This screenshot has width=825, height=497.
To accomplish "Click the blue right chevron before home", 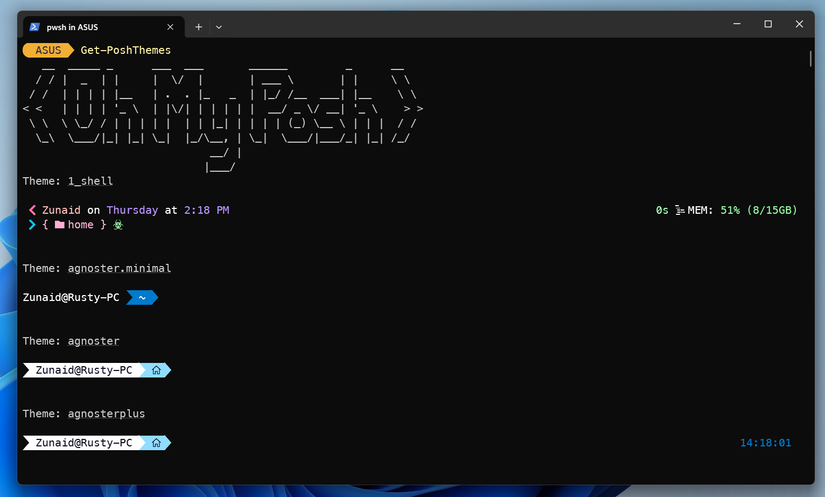I will tap(32, 225).
